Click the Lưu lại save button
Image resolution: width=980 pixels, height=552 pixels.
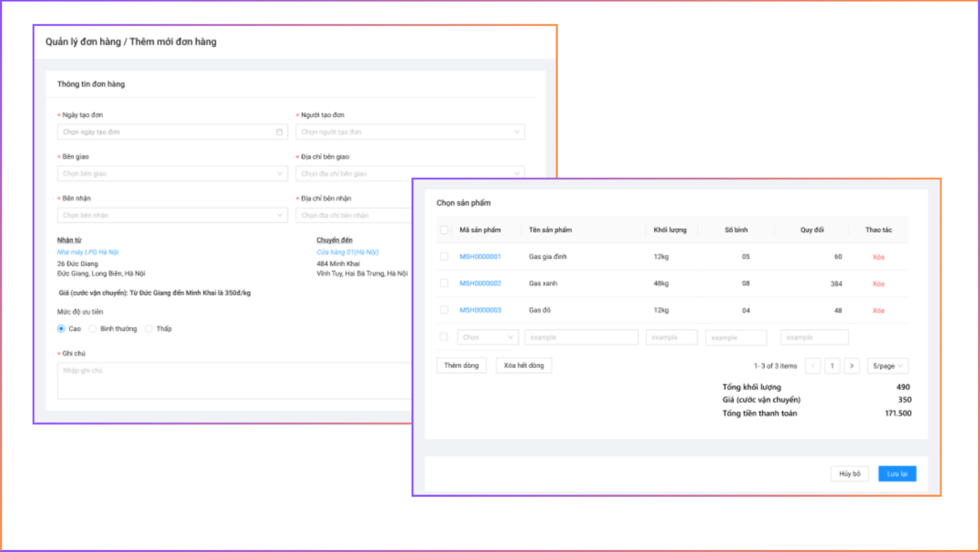pyautogui.click(x=897, y=474)
